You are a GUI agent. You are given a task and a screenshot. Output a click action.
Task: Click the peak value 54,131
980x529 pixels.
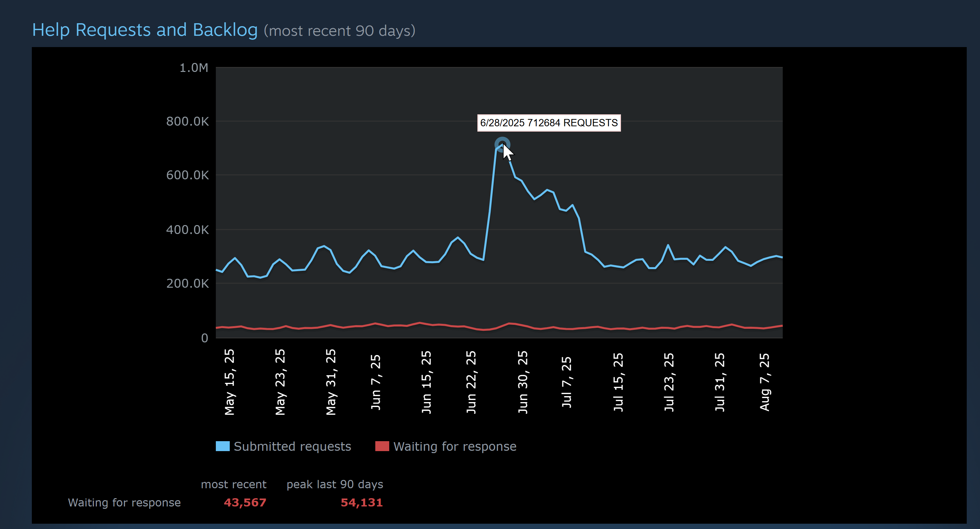click(361, 502)
